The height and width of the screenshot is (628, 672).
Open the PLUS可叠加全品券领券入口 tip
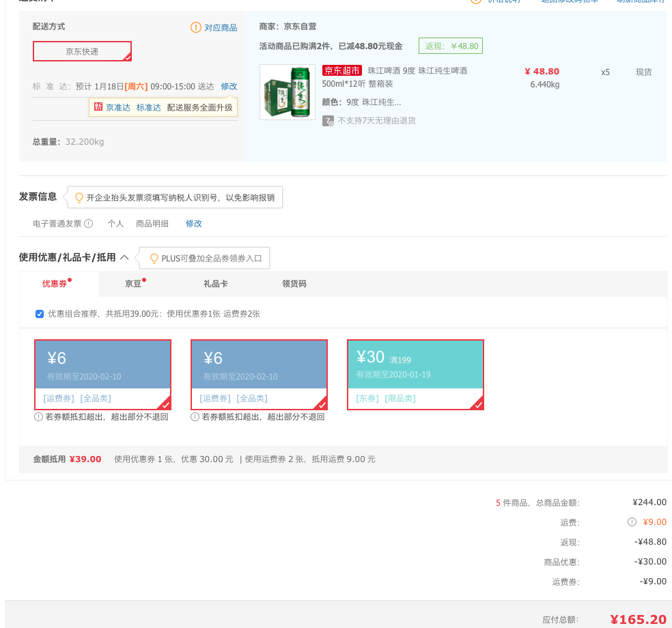pyautogui.click(x=211, y=258)
